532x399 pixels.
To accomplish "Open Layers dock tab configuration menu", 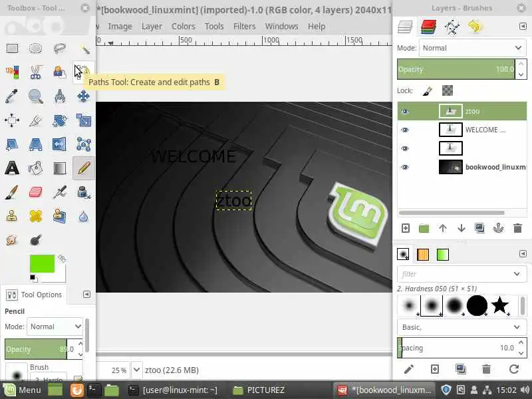I will [x=523, y=26].
